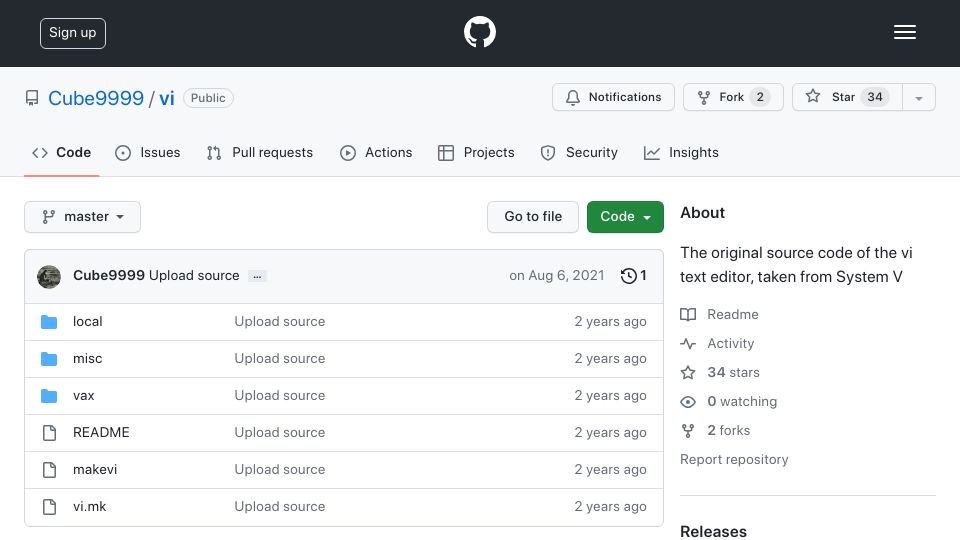The width and height of the screenshot is (960, 540).
Task: Open the Upload source latest commit message
Action: point(194,276)
